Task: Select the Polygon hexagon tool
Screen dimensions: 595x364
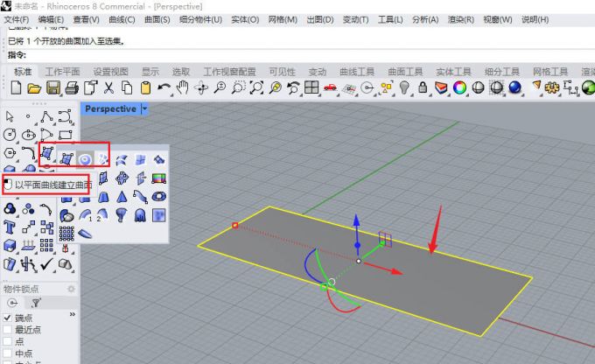Action: [x=10, y=153]
